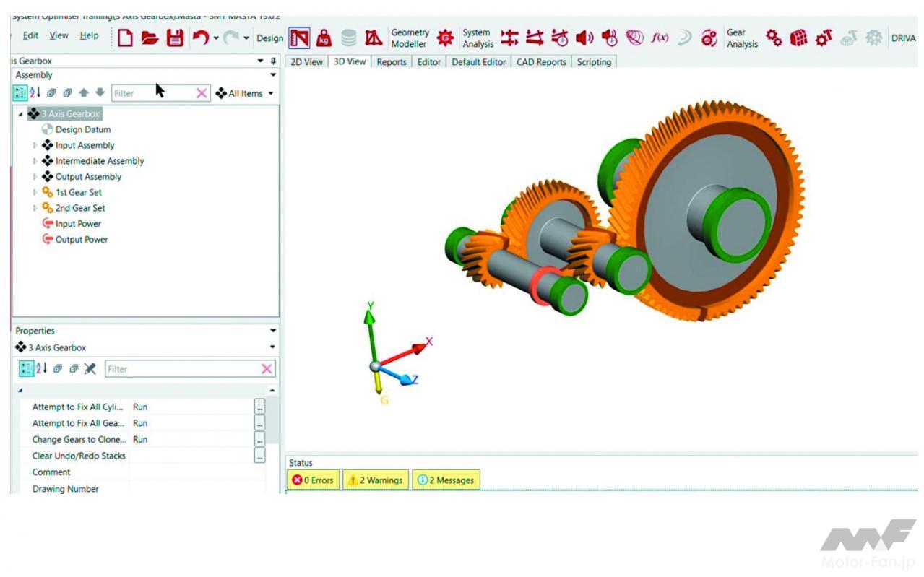Toggle alphabetical sort in Properties panel

point(41,369)
